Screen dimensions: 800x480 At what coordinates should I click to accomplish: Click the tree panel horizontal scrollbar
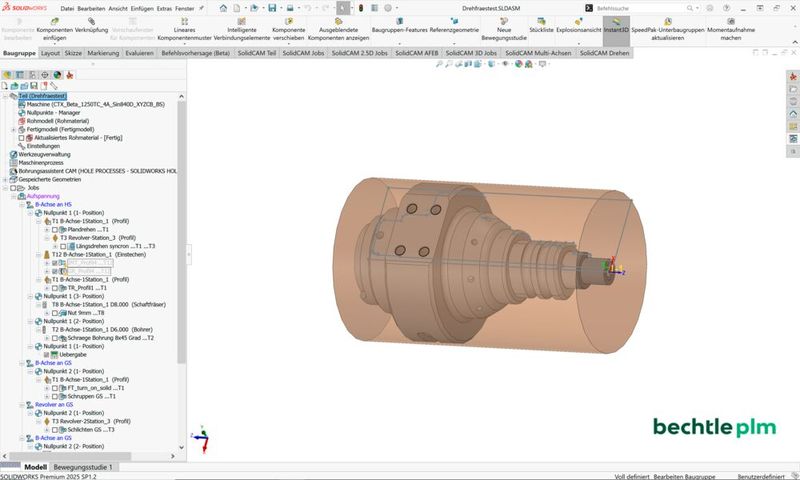(70, 456)
